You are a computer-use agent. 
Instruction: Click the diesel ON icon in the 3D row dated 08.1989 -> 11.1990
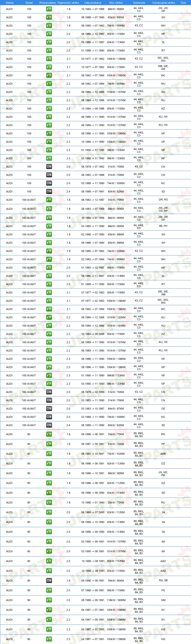click(x=49, y=425)
